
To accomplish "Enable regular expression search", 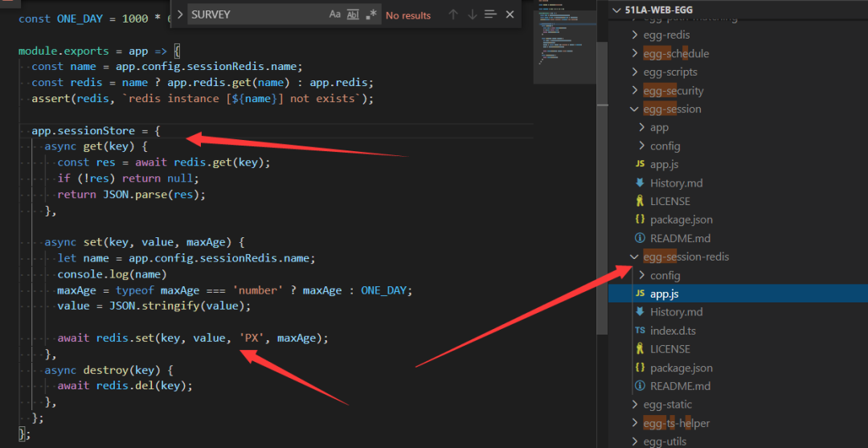I will [371, 14].
